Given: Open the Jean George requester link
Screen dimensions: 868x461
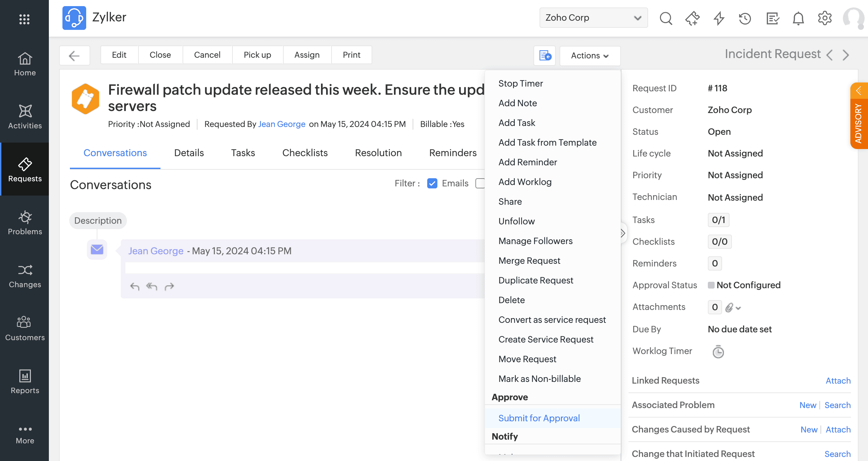Looking at the screenshot, I should coord(282,124).
